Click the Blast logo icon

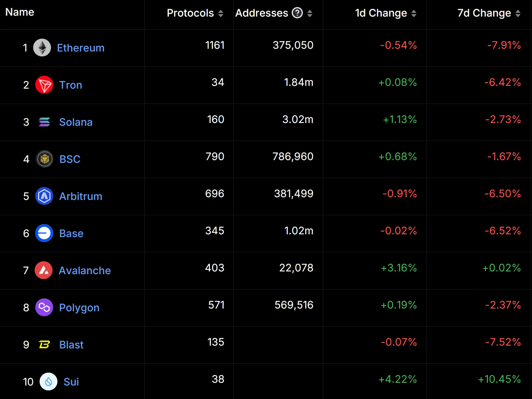point(44,344)
